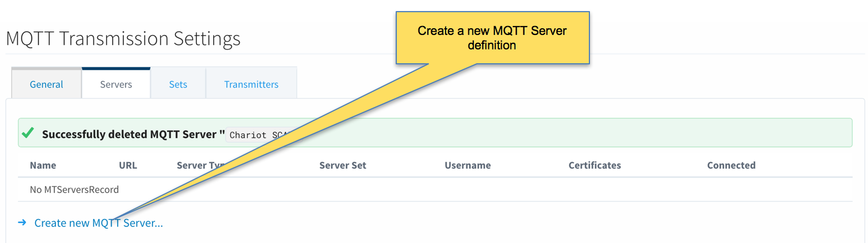Screen dimensions: 868x243
Task: Click the Chariot SCADA server name code label
Action: coord(261,135)
